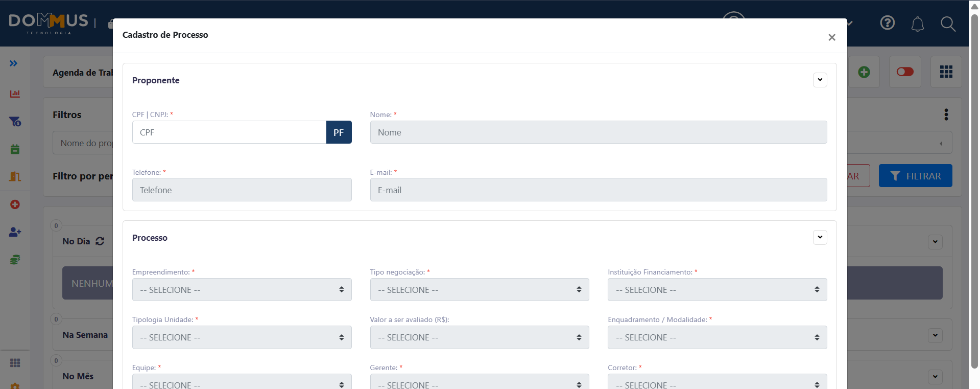980x389 pixels.
Task: Open the bar chart dashboard icon
Action: (x=15, y=94)
